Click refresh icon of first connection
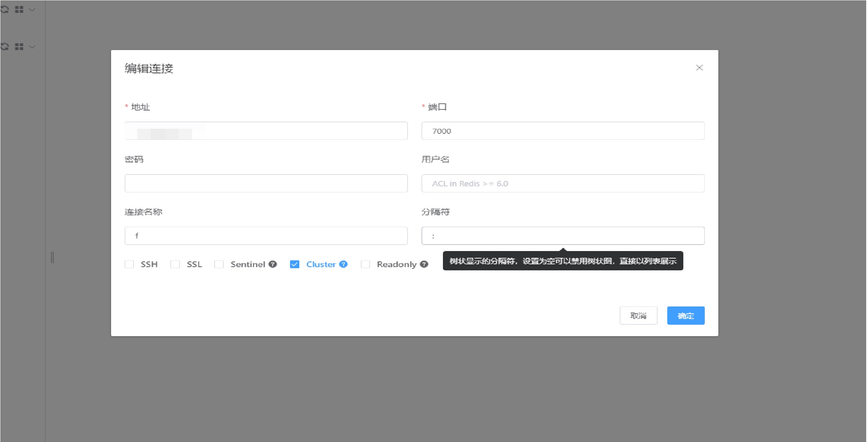This screenshot has width=868, height=442. (x=4, y=10)
